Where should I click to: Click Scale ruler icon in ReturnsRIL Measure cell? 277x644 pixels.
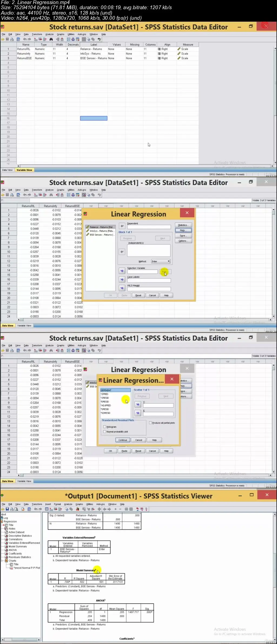179,49
